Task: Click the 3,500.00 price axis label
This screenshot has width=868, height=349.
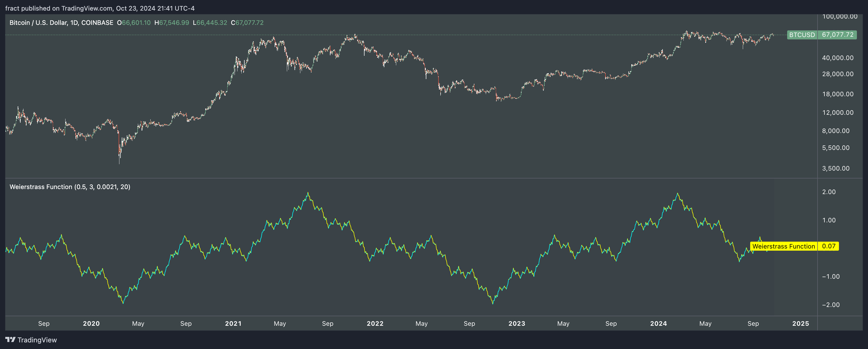Action: coord(836,168)
